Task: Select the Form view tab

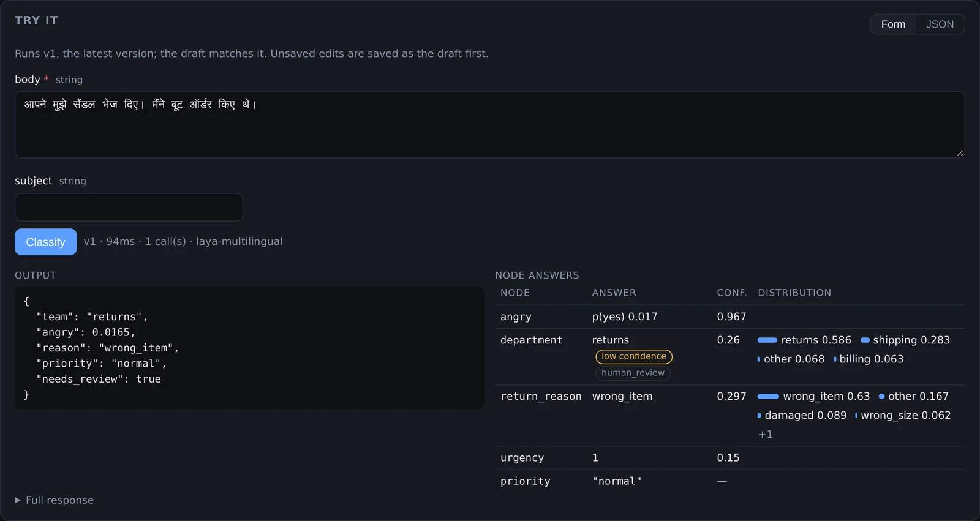Action: [893, 24]
